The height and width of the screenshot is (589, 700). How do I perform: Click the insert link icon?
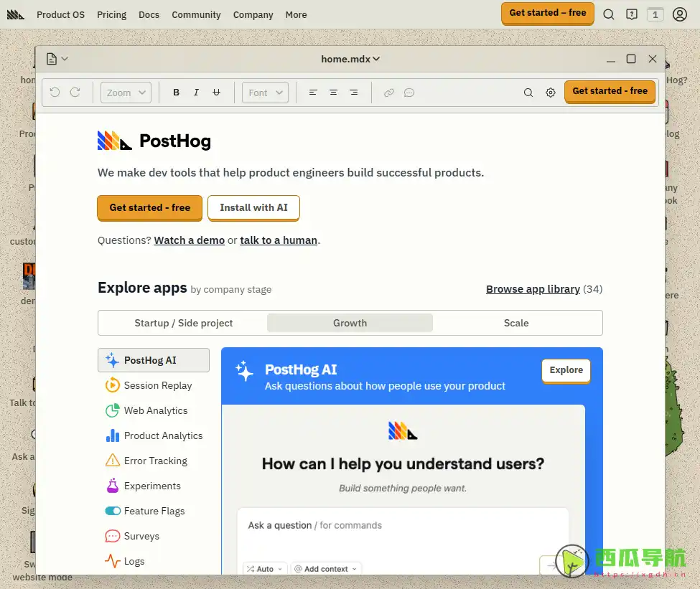pos(389,93)
